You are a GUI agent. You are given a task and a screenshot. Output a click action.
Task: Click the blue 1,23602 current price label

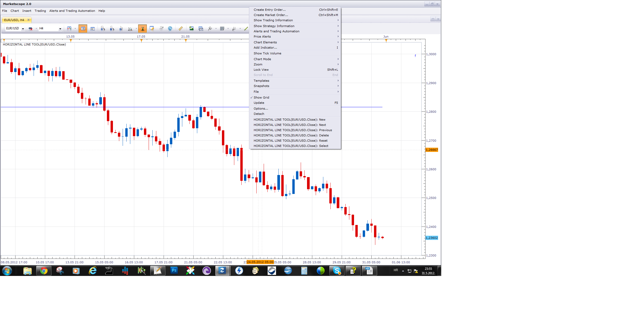(432, 238)
